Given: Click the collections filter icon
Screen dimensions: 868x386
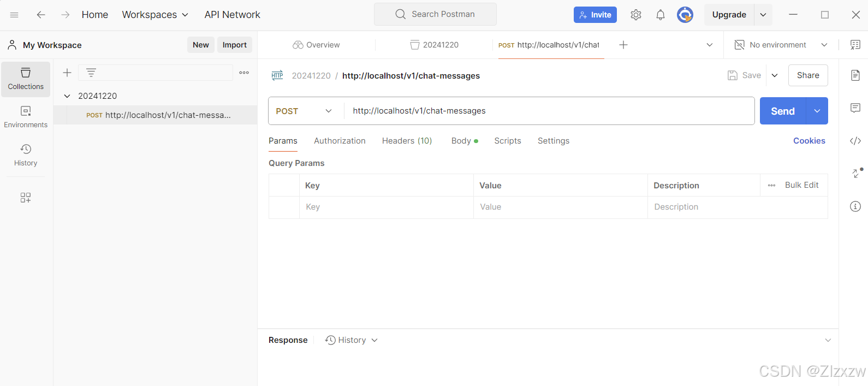Looking at the screenshot, I should 91,73.
